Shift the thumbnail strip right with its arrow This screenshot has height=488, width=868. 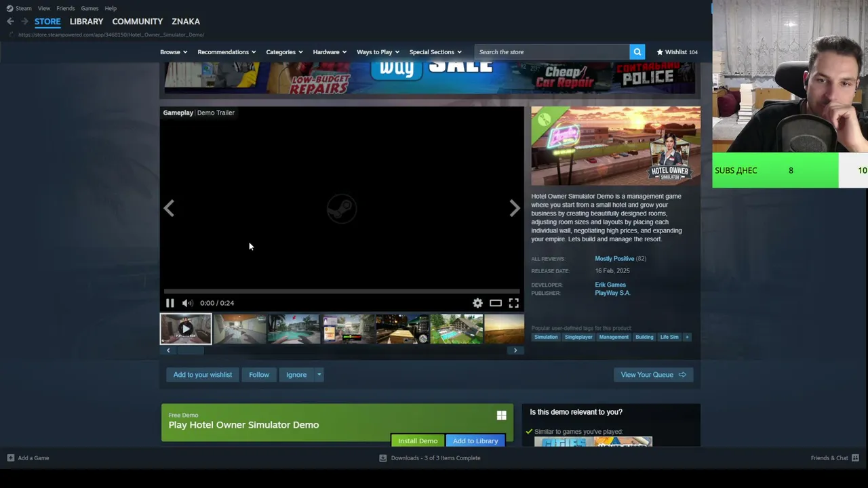pyautogui.click(x=515, y=350)
